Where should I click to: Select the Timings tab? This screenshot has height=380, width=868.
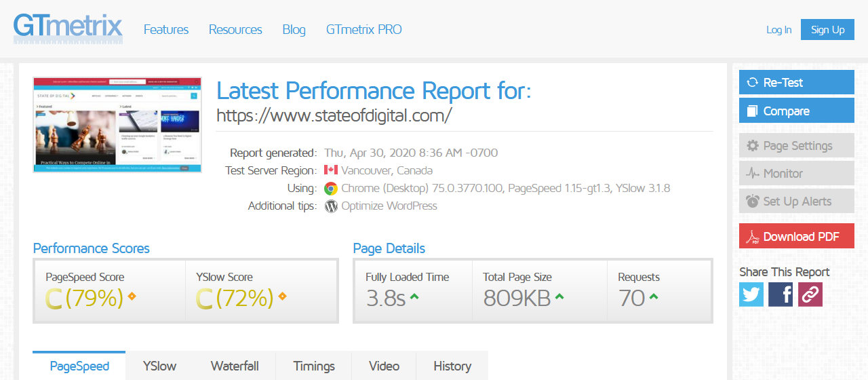(x=314, y=366)
